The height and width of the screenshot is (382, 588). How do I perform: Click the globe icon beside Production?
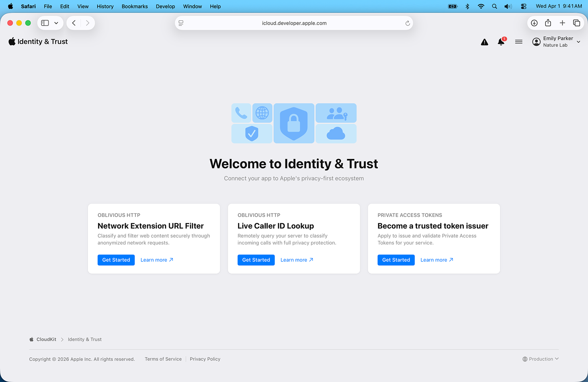tap(525, 359)
